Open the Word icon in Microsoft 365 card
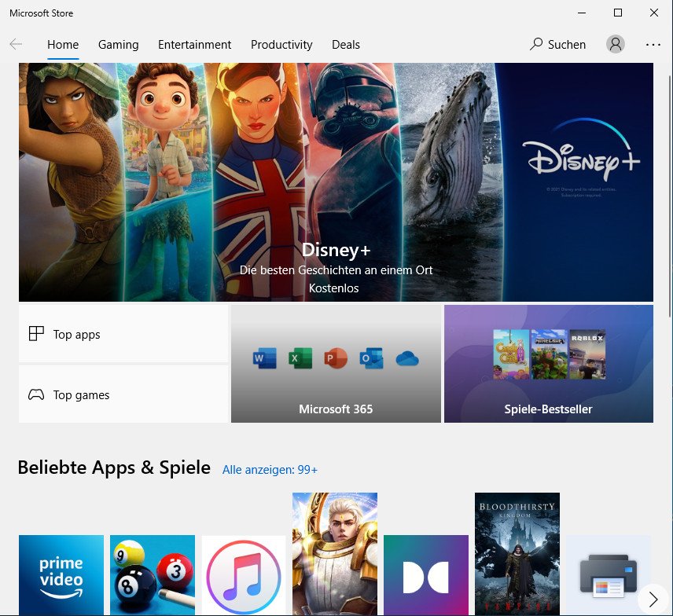This screenshot has height=616, width=673. [x=264, y=358]
